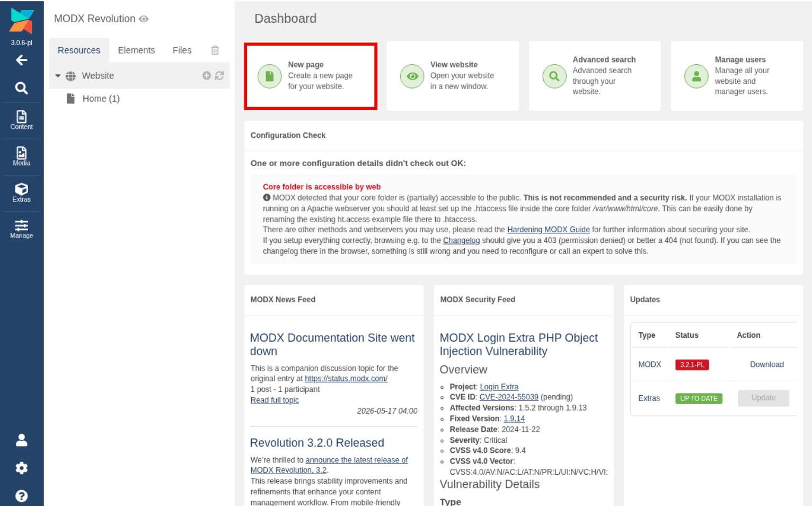
Task: Open the Login Extra project link
Action: 499,387
